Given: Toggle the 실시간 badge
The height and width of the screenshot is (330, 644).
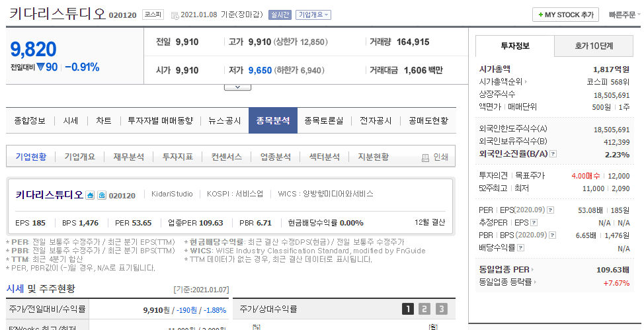Looking at the screenshot, I should pos(280,15).
